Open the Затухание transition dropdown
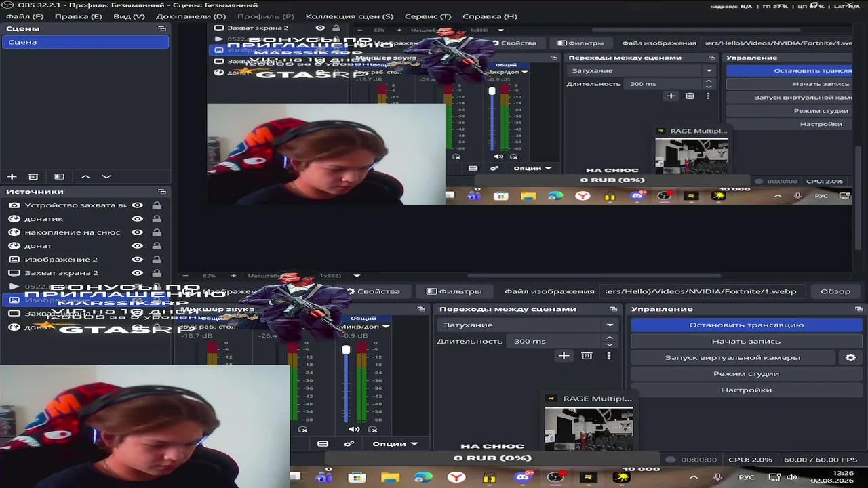Screen dimensions: 868x488 (x=528, y=325)
